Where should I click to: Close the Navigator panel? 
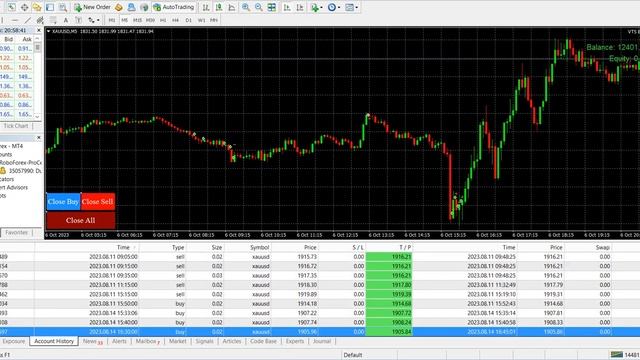39,138
